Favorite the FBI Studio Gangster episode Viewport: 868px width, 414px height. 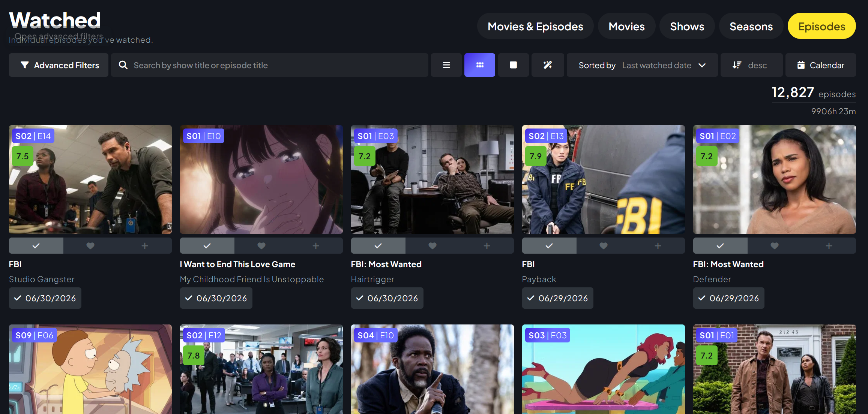[90, 246]
